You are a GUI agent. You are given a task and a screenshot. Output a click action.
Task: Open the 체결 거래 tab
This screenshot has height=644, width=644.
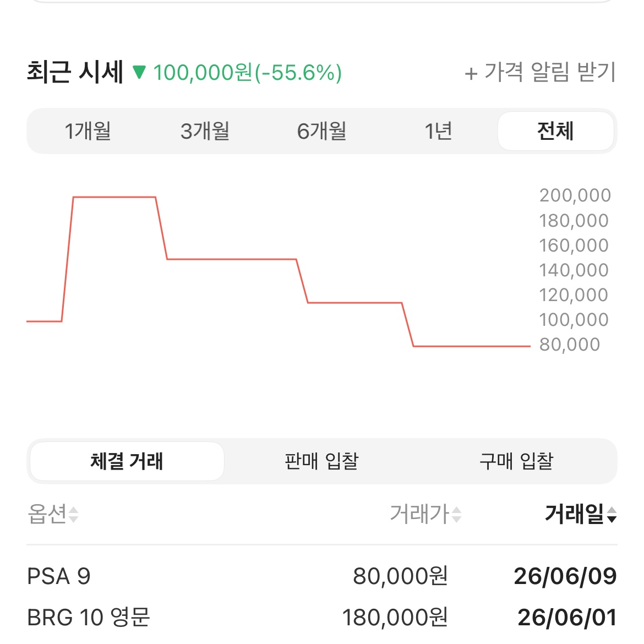click(x=127, y=461)
